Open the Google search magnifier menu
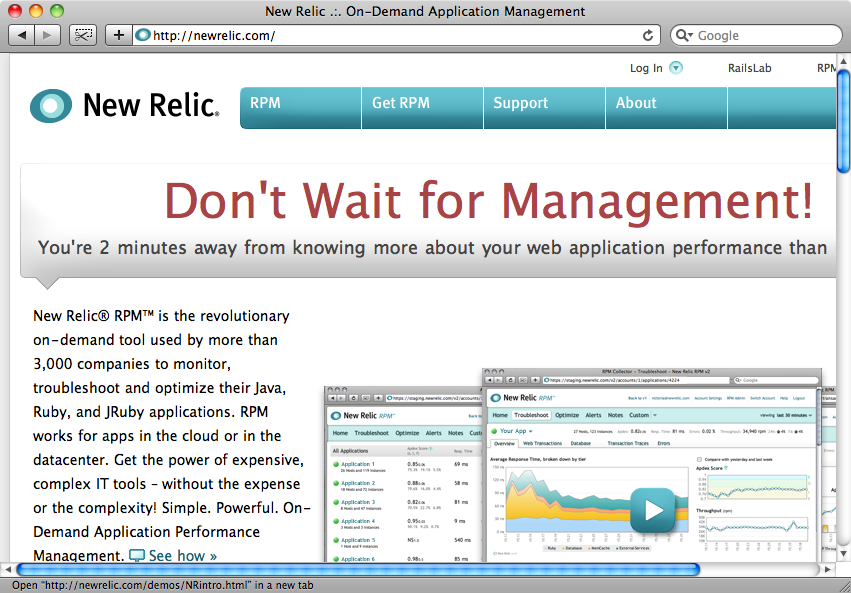Screen dimensions: 851x593 pyautogui.click(x=684, y=35)
